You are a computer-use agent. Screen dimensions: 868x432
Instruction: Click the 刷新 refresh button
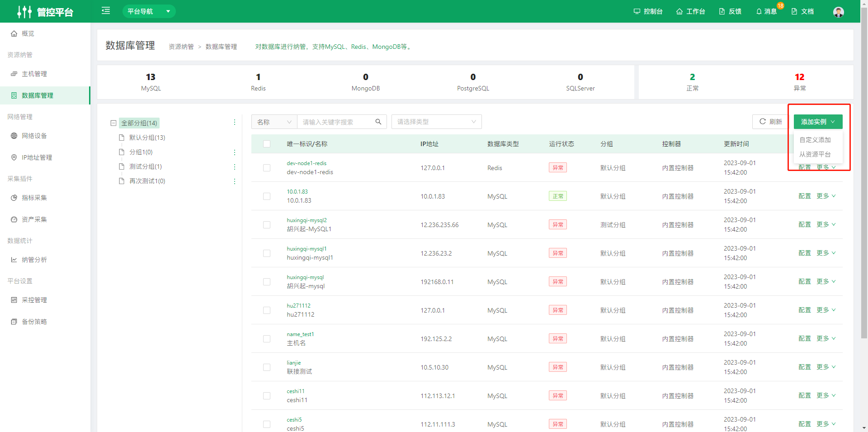[x=770, y=122]
